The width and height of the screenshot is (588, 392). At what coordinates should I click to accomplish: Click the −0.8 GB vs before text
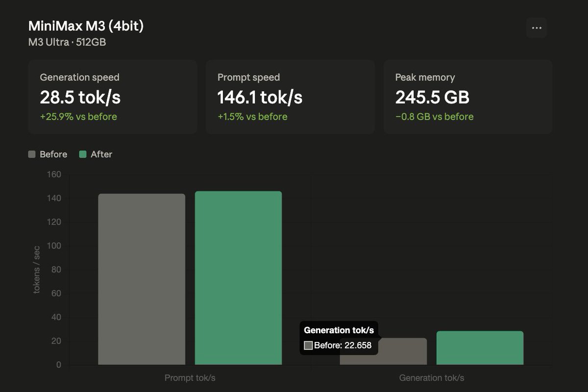coord(434,117)
